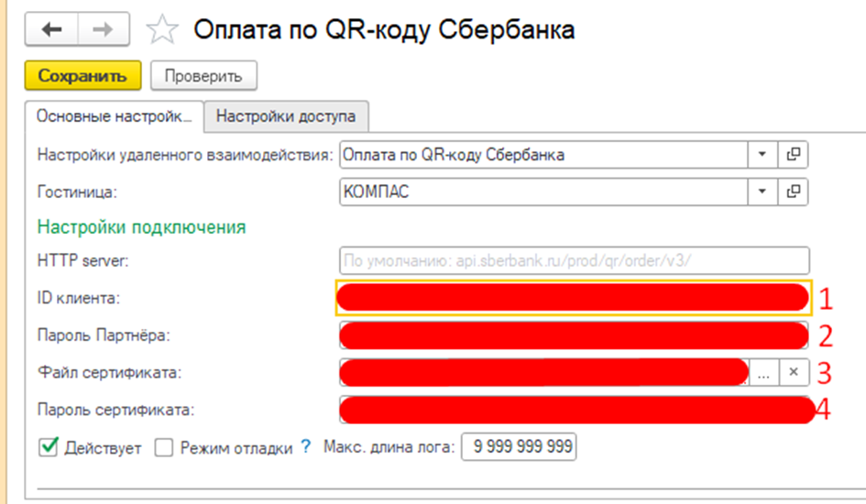Open the Настройки удаленного взаимодействия item via open icon
Viewport: 866px width, 504px height.
pos(793,155)
